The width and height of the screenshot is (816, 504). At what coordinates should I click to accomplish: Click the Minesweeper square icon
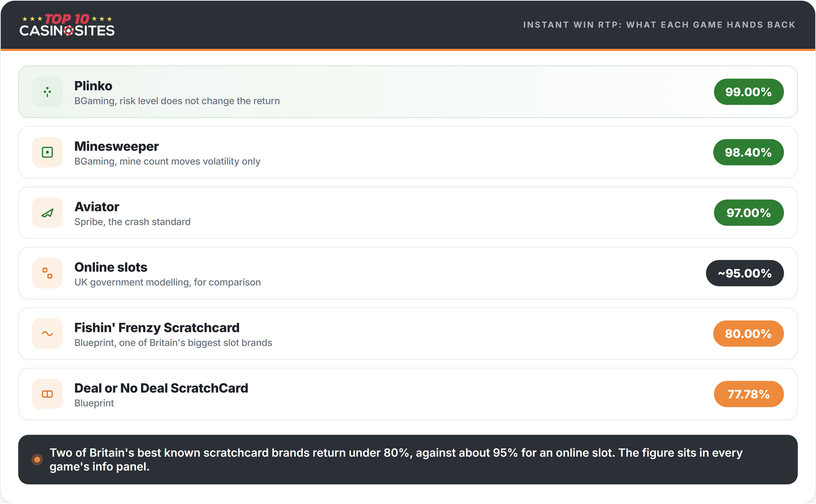tap(47, 152)
